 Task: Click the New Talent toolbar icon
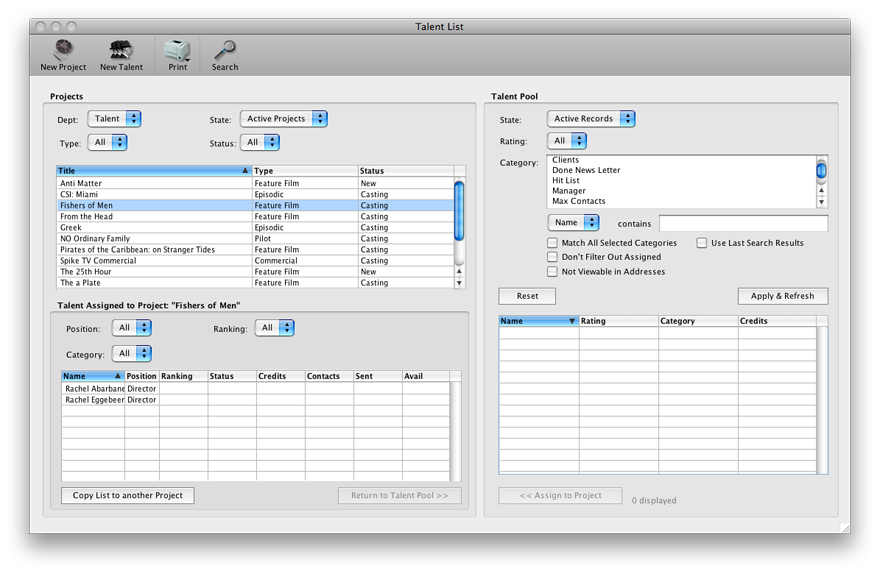(121, 55)
